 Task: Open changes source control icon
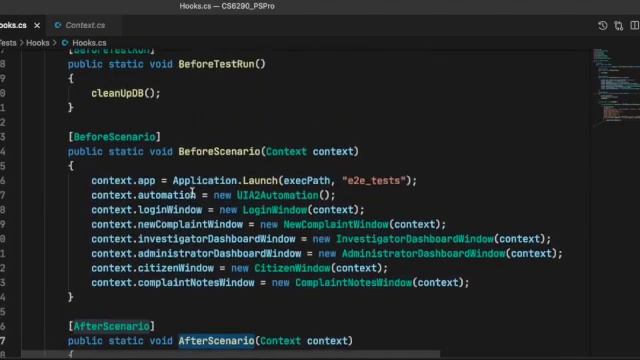(619, 26)
